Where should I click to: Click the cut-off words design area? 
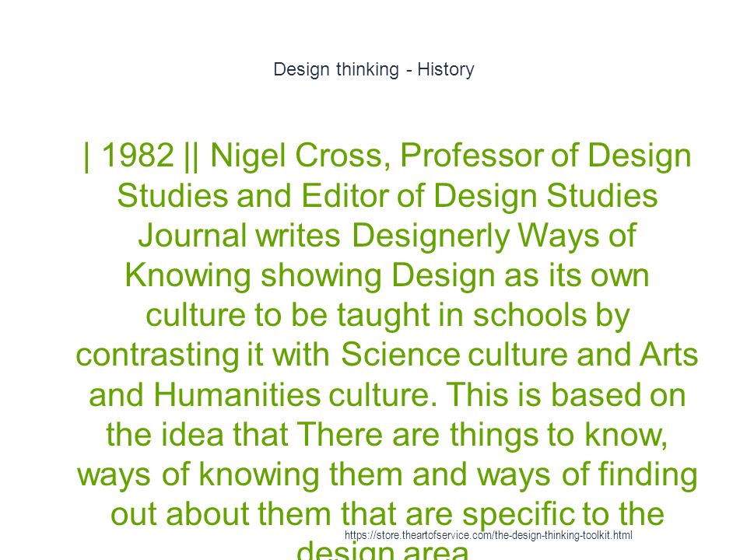pyautogui.click(x=383, y=551)
